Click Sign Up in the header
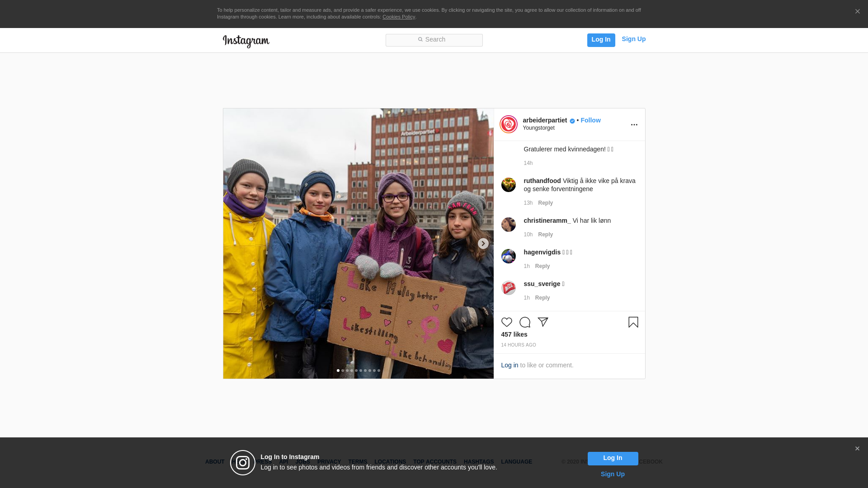 634,39
